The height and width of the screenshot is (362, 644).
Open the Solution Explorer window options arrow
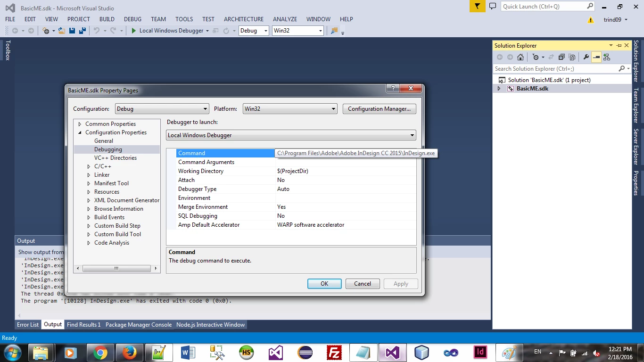click(611, 45)
